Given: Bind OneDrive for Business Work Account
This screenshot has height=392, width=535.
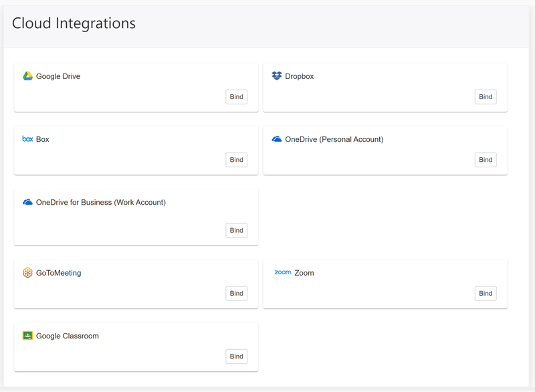Looking at the screenshot, I should tap(237, 231).
